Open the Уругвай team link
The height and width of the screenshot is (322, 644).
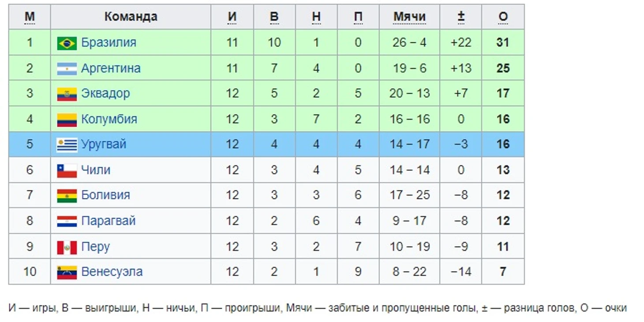pos(104,144)
